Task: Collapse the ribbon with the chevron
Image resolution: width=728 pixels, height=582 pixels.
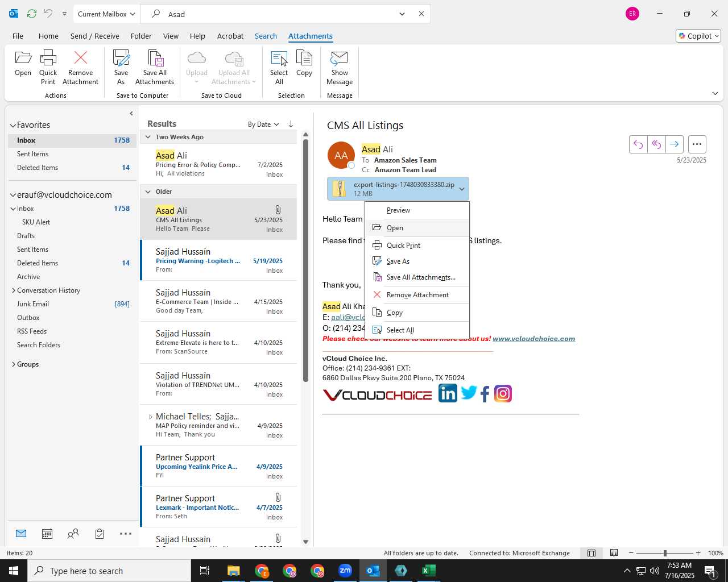Action: pos(715,93)
